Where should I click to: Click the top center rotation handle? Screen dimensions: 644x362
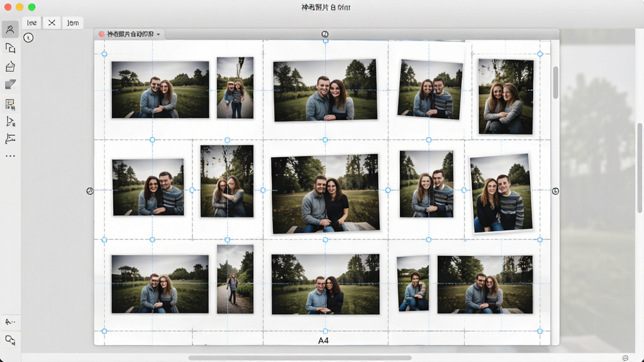(325, 34)
